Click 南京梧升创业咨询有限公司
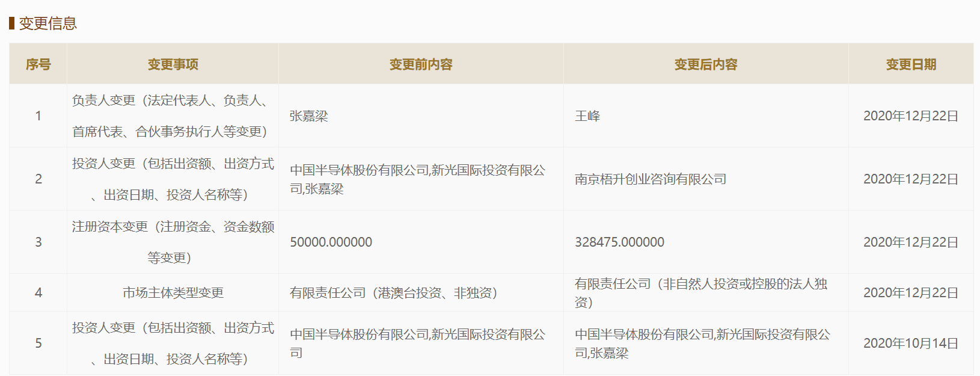 tap(651, 179)
